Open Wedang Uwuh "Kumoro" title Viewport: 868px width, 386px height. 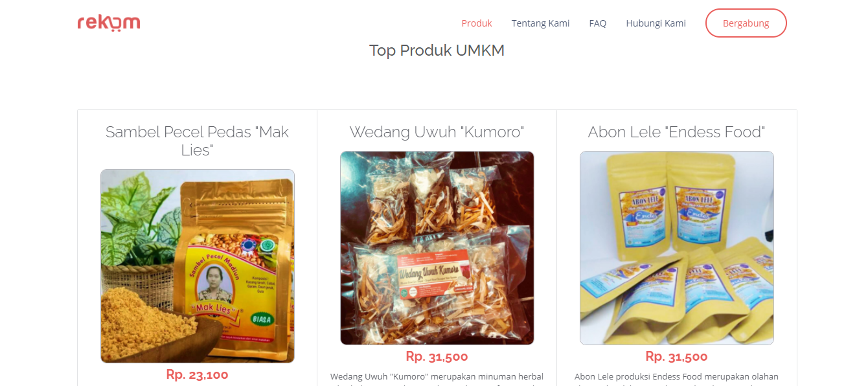pyautogui.click(x=437, y=132)
